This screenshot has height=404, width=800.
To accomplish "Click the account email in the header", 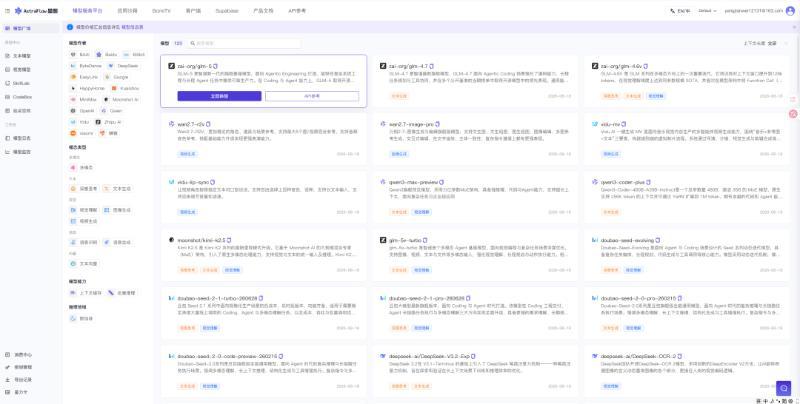I will pyautogui.click(x=754, y=11).
